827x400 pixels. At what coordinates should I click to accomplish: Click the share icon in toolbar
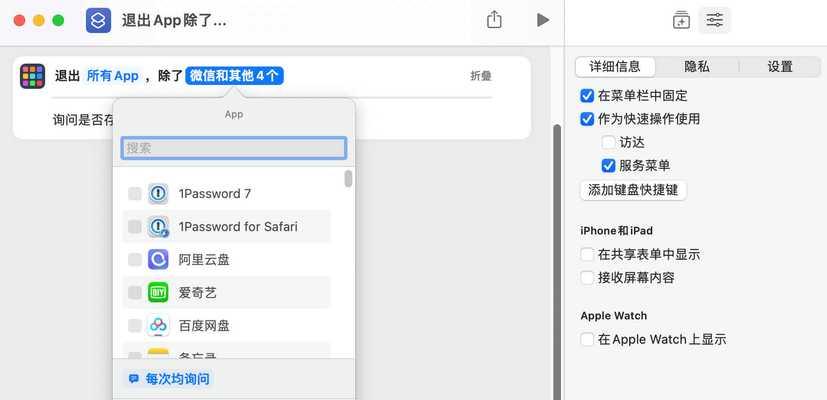494,20
